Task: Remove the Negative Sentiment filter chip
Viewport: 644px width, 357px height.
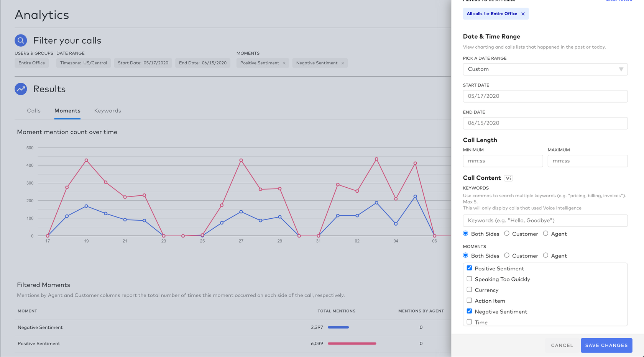Action: (343, 63)
